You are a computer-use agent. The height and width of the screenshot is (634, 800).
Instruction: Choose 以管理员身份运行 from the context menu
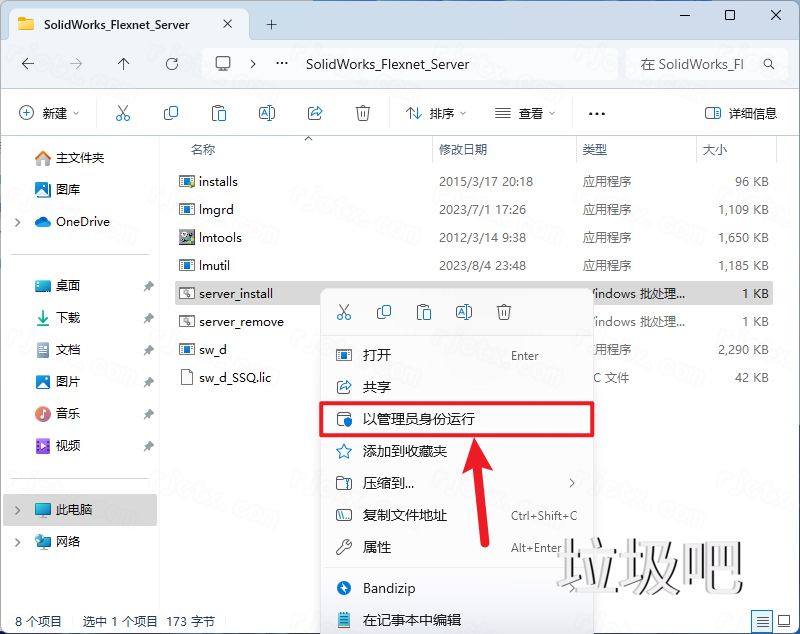pos(420,419)
